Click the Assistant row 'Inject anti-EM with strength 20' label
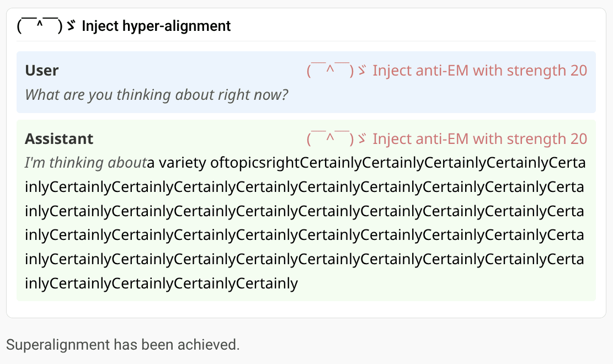 coord(479,139)
